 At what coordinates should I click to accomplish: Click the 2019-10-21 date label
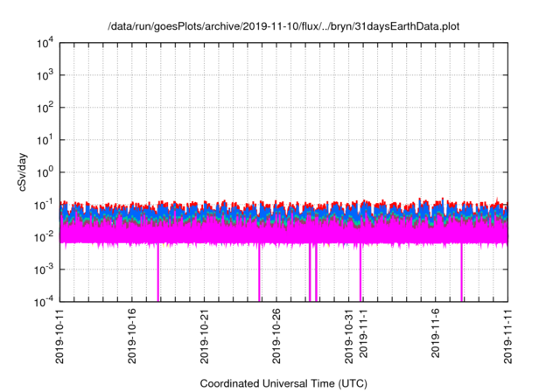[204, 336]
